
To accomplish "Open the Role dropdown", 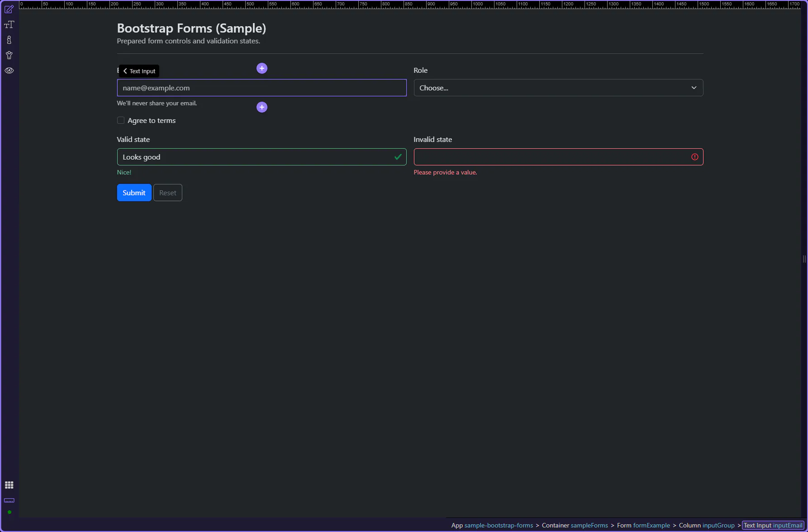I will [x=558, y=88].
